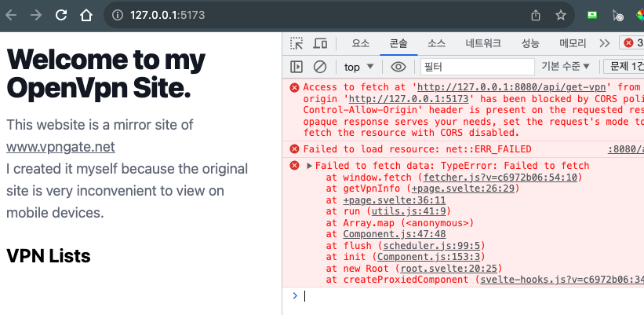Image resolution: width=644 pixels, height=315 pixels.
Task: Click the console prompt input line
Action: pyautogui.click(x=472, y=295)
